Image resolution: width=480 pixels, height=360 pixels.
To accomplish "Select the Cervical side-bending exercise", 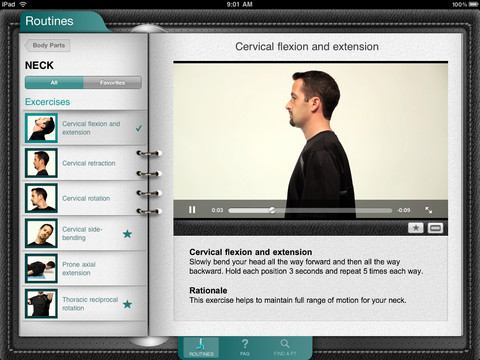I will pyautogui.click(x=85, y=233).
